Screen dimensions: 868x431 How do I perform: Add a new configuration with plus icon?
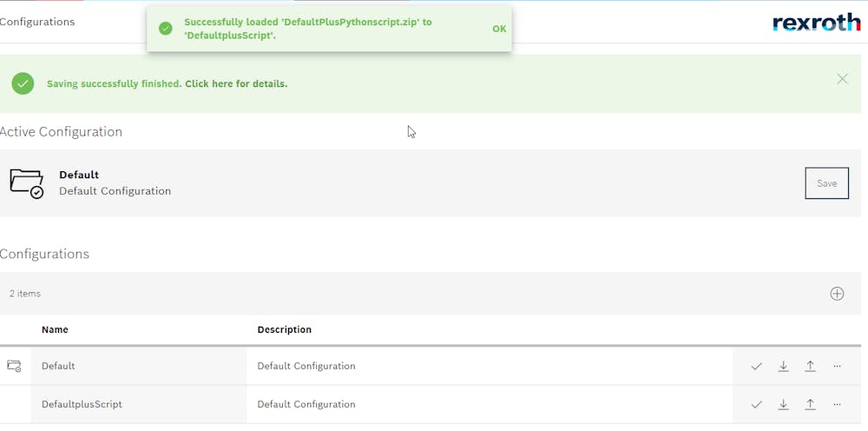837,294
